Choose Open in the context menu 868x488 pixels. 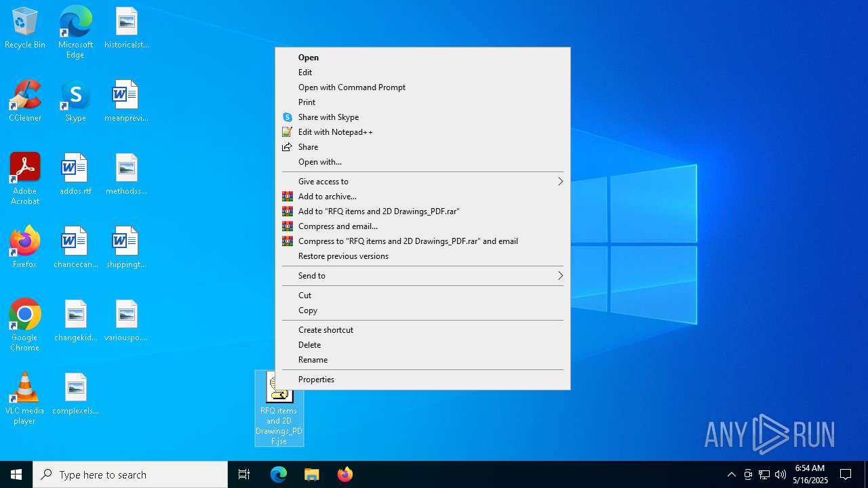point(422,58)
